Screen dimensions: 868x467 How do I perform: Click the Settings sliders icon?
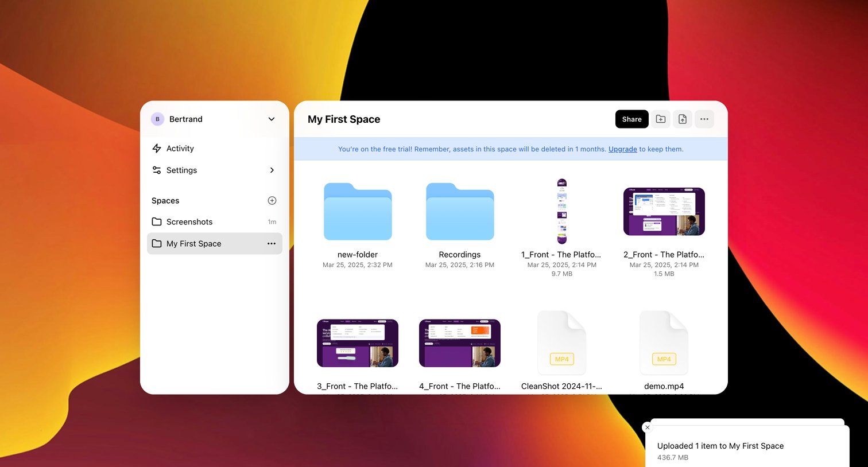(157, 170)
